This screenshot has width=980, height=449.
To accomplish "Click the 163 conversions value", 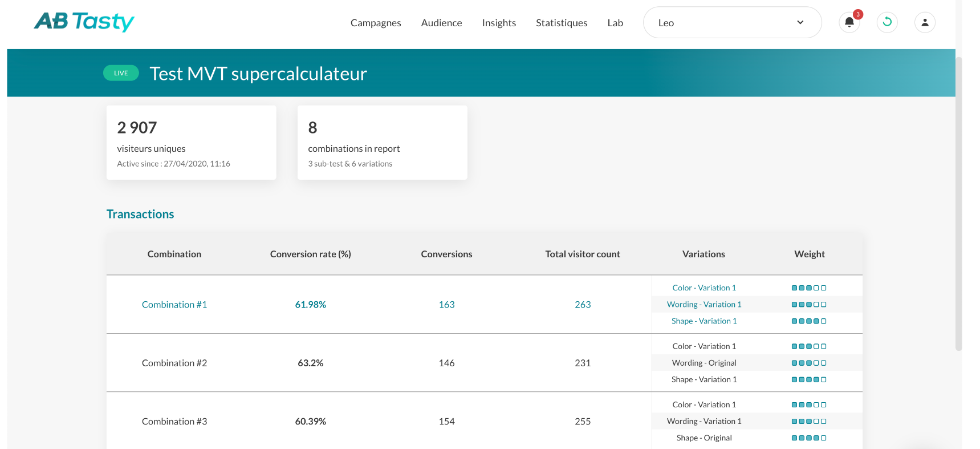I will coord(447,305).
